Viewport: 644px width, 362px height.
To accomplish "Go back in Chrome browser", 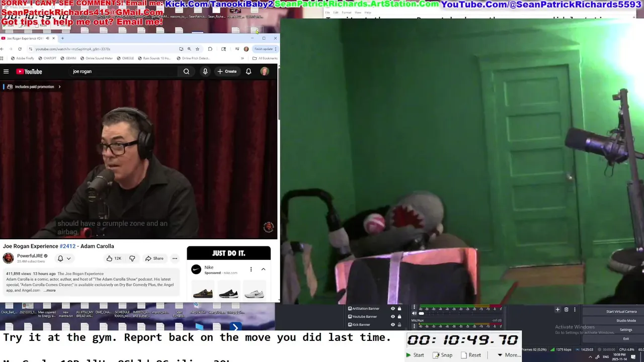I will [x=3, y=49].
